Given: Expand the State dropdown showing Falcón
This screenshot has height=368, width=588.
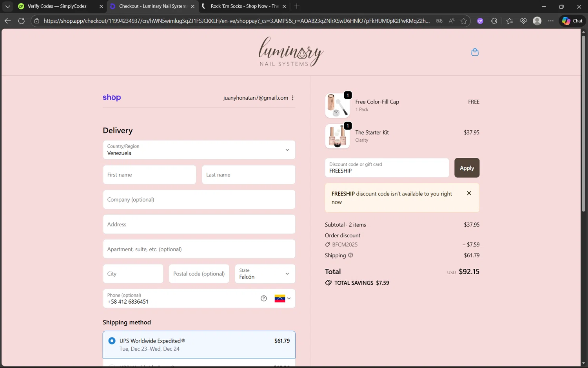Looking at the screenshot, I should [x=265, y=273].
